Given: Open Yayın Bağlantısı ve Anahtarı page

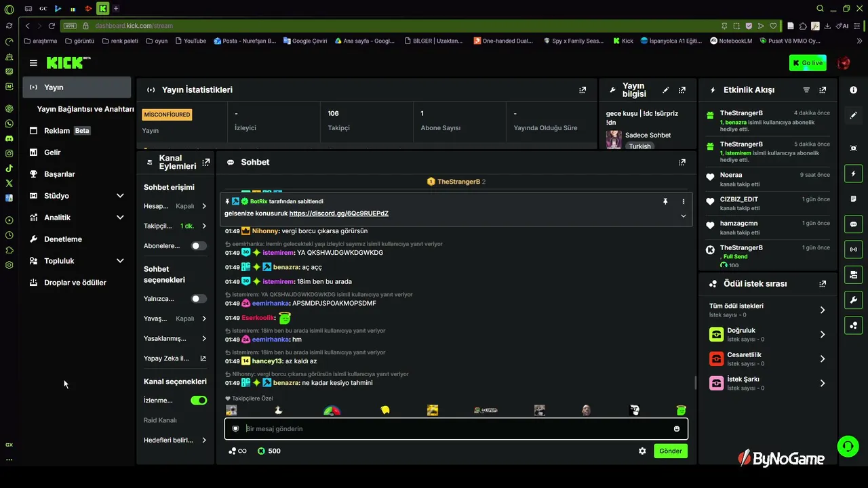Looking at the screenshot, I should pyautogui.click(x=85, y=109).
